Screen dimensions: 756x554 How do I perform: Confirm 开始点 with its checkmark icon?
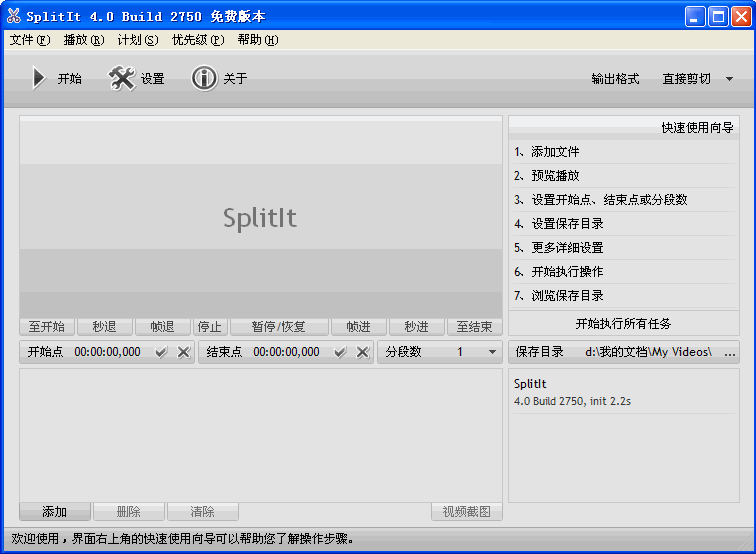(161, 352)
